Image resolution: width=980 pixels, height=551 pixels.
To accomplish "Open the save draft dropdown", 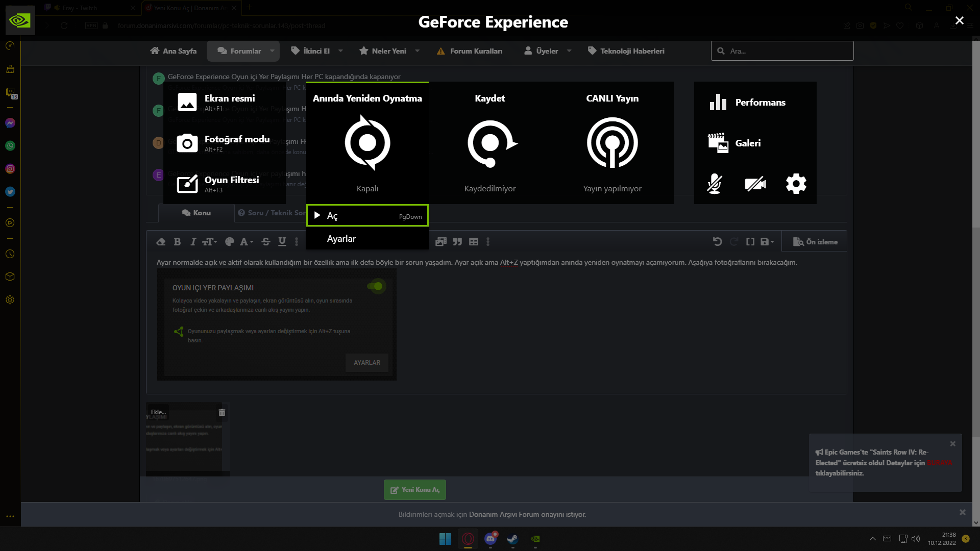I will pos(767,242).
